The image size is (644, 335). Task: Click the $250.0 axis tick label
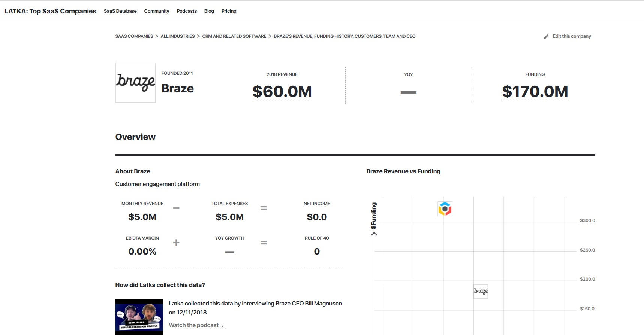click(587, 250)
